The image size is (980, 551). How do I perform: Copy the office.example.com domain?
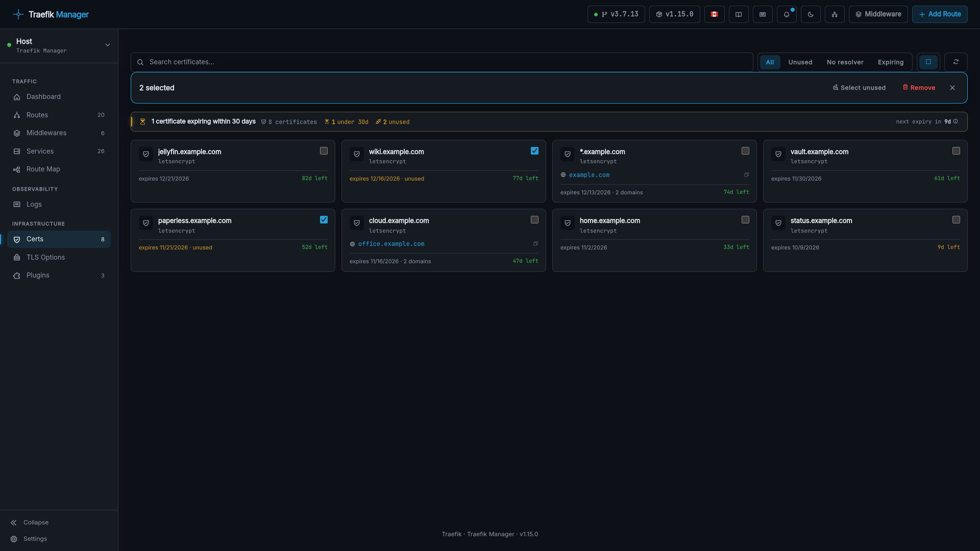point(535,244)
